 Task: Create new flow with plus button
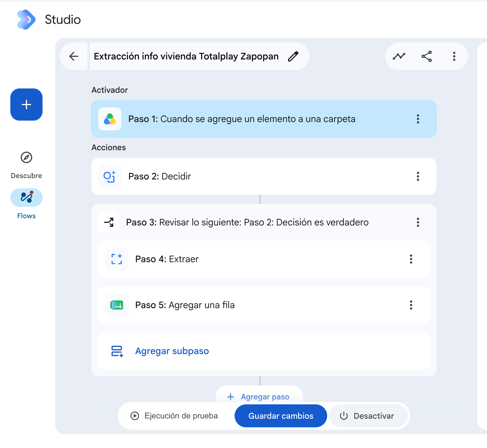pos(26,105)
